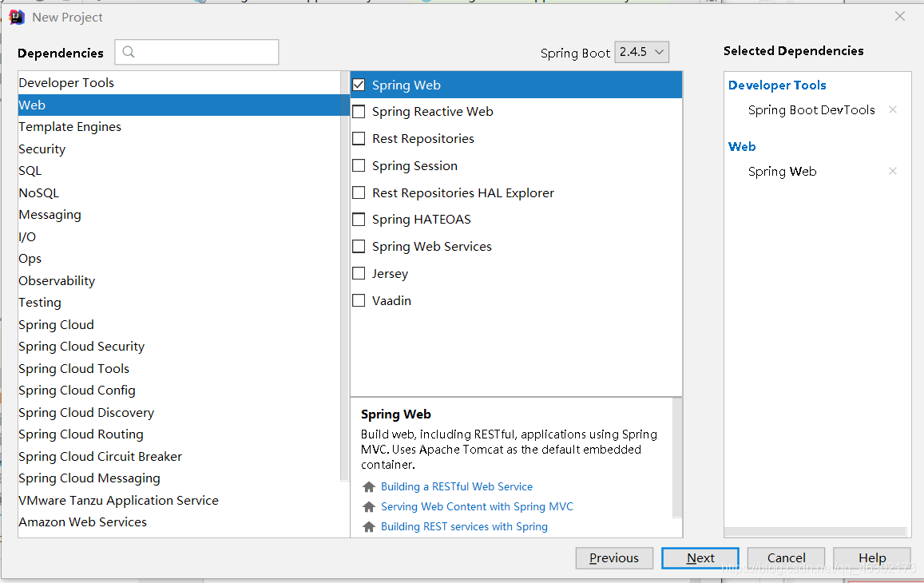Select the Observability category

coord(179,280)
